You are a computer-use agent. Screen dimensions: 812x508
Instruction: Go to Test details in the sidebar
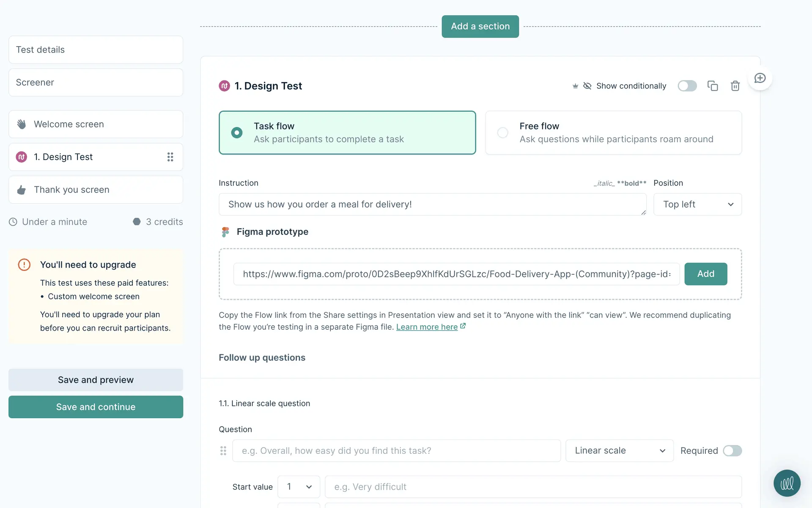point(96,50)
